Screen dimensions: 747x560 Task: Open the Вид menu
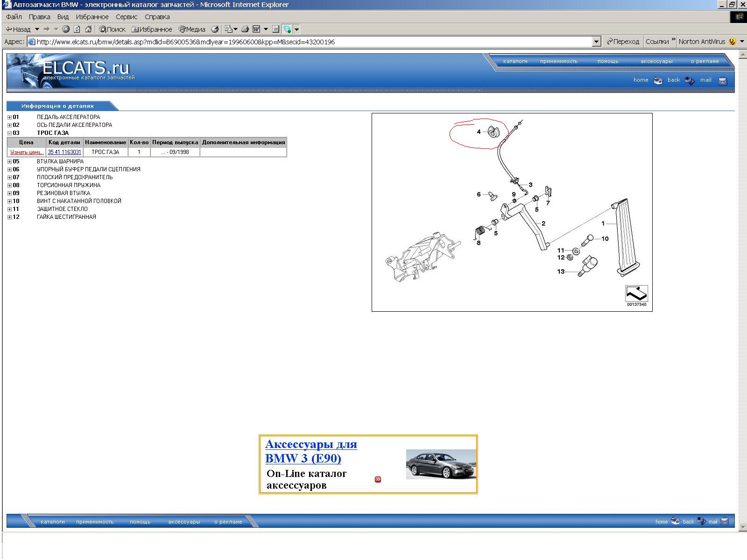point(63,17)
